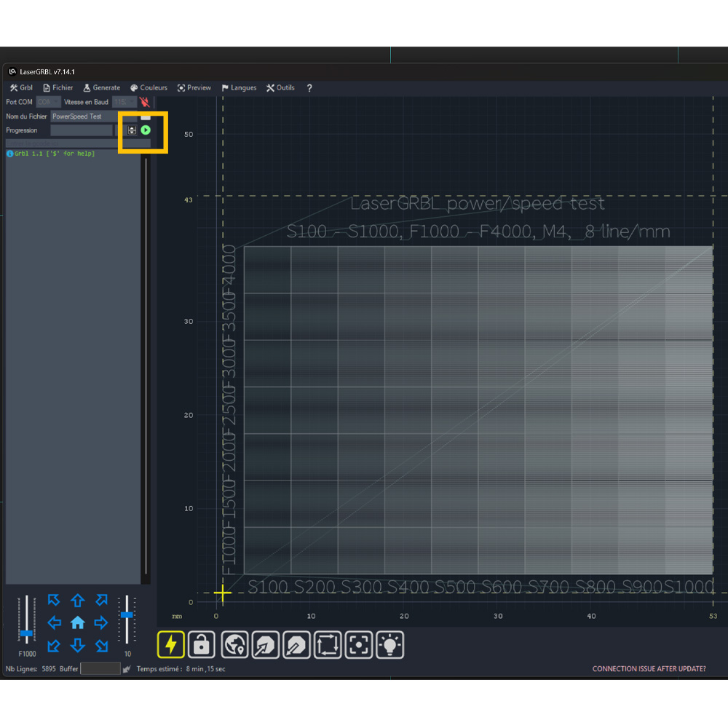Click the globe set-zero position button
The image size is (728, 728).
[234, 644]
